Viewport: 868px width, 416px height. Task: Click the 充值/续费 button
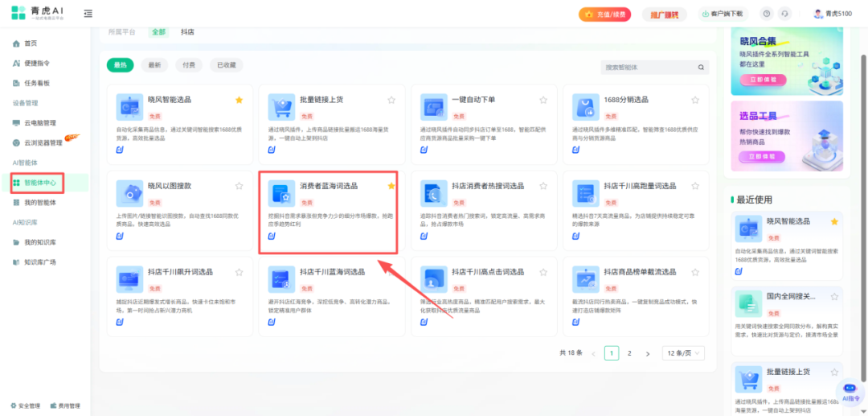[604, 14]
